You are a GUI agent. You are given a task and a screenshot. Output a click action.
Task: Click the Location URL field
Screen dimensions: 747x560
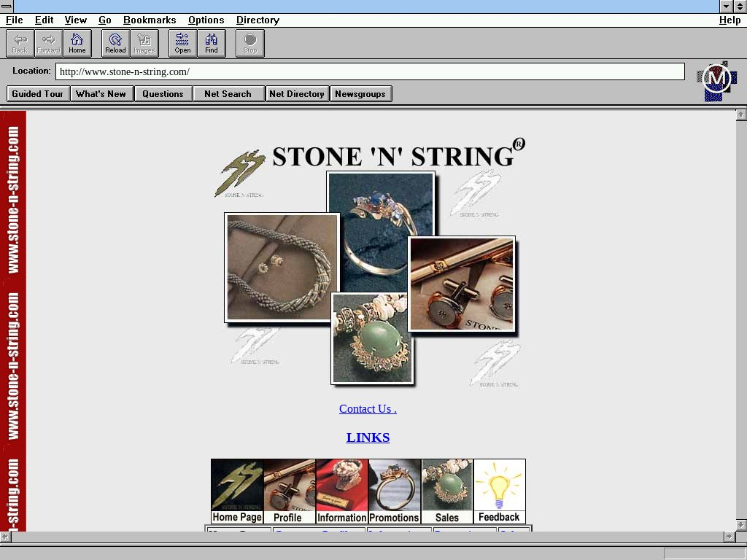(x=370, y=71)
